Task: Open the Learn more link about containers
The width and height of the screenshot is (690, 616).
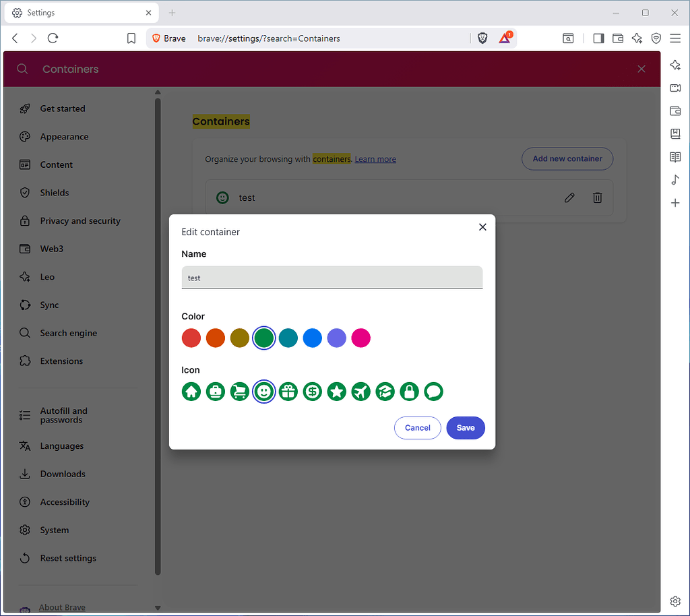Action: coord(375,158)
